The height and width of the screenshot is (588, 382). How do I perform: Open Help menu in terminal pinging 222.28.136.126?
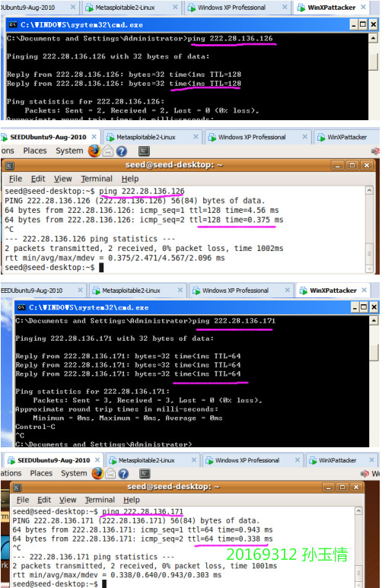[130, 179]
